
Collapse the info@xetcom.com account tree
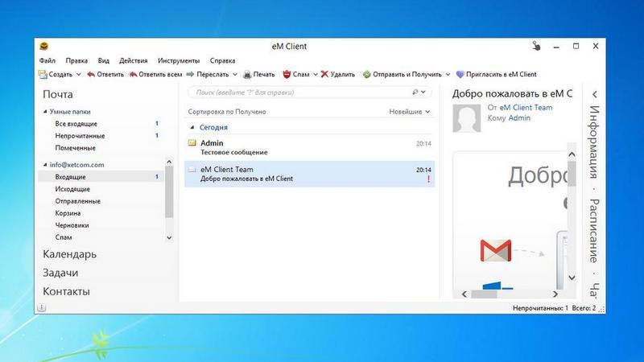click(45, 165)
